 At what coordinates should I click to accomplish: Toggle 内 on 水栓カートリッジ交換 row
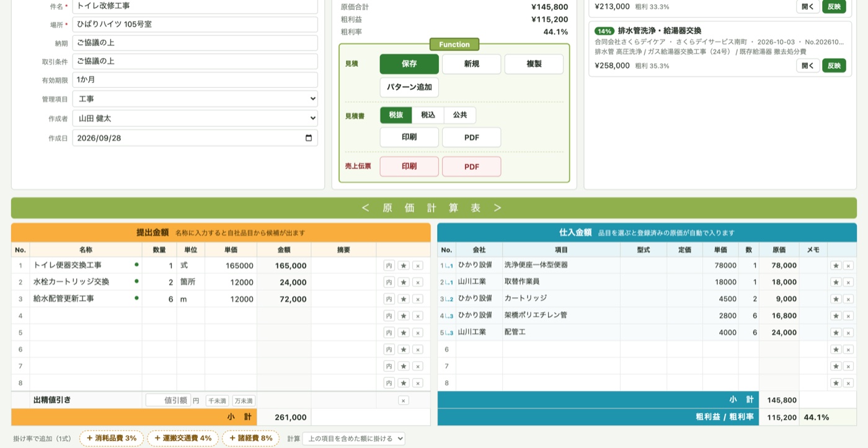coord(389,282)
